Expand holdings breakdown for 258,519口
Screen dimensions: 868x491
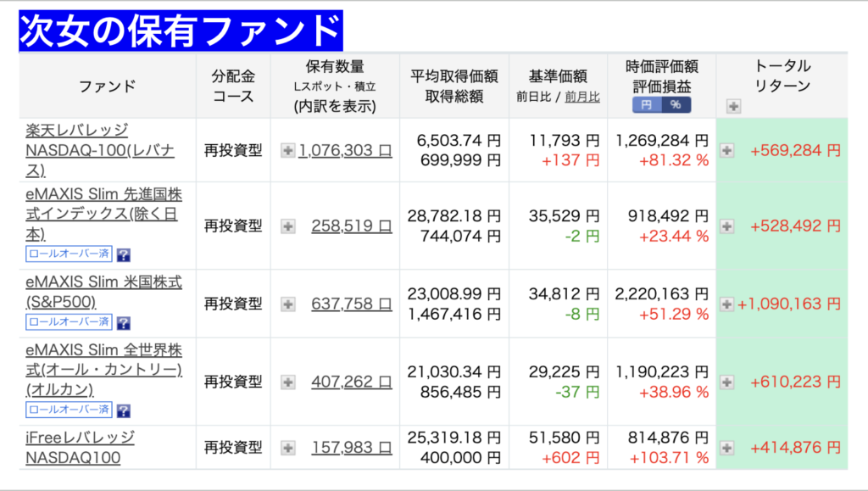[x=288, y=226]
